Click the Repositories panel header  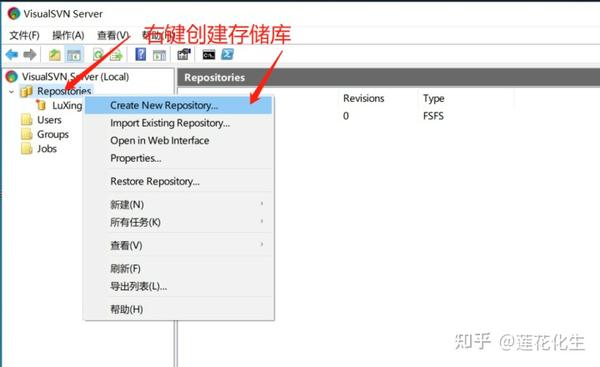click(389, 77)
